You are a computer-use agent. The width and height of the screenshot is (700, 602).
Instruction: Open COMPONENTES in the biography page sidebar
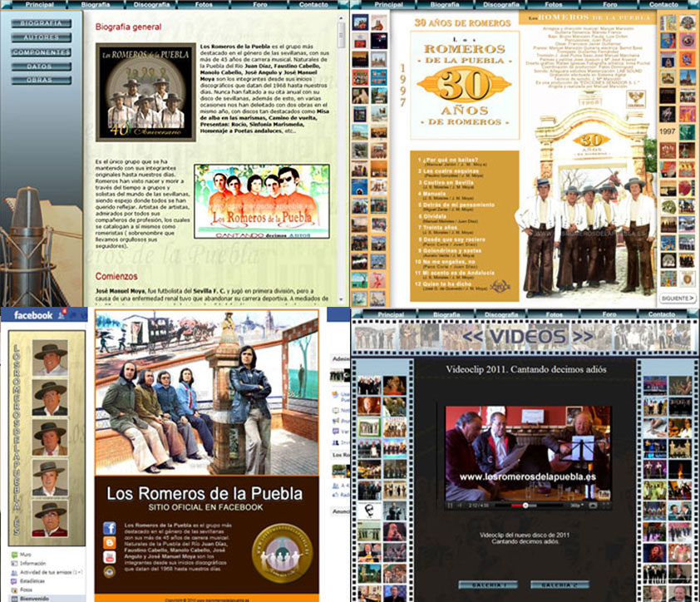tap(41, 52)
